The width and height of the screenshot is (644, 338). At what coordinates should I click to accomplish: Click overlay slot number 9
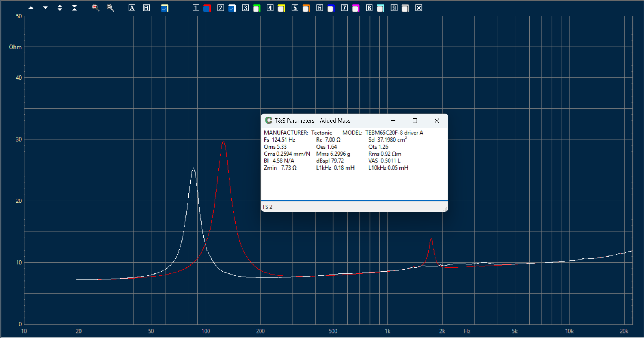pos(394,8)
